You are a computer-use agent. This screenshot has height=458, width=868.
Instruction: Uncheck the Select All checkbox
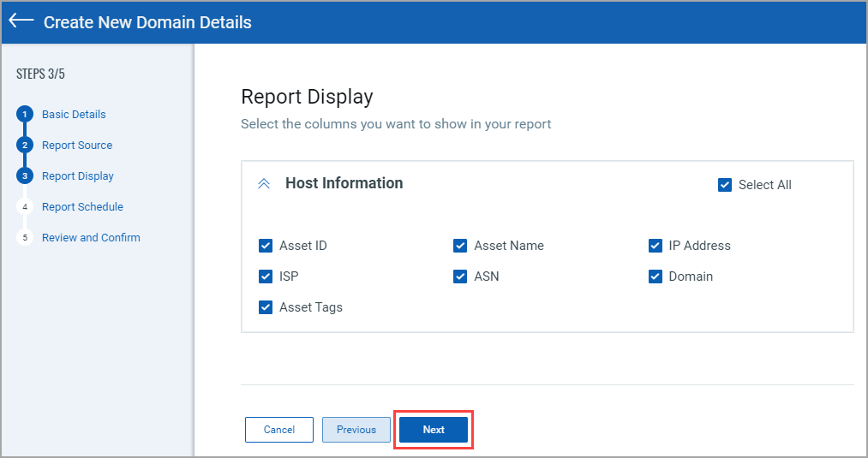(725, 185)
